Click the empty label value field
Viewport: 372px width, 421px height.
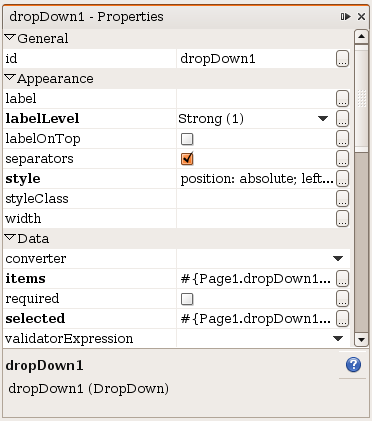(256, 99)
